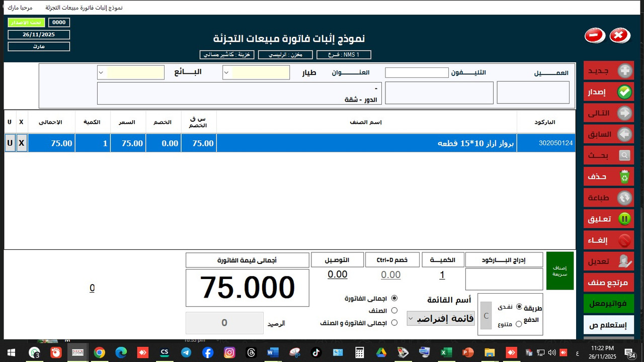Click the green إضاف سريعة button

pos(560,270)
